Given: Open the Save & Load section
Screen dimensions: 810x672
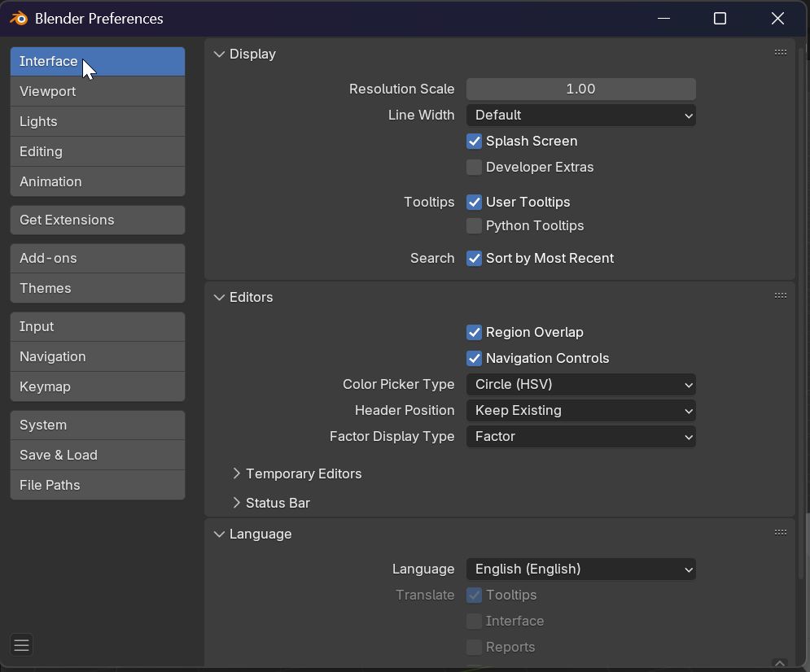Looking at the screenshot, I should click(x=98, y=456).
